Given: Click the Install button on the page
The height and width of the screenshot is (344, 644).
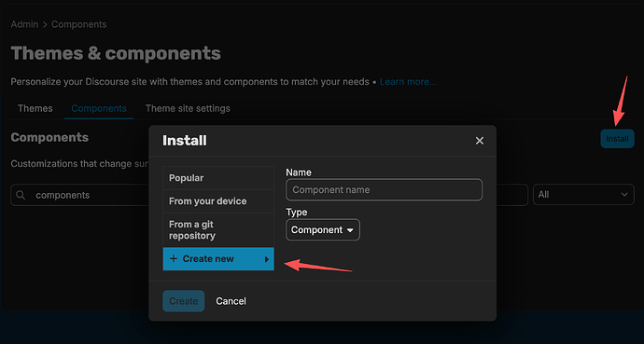Looking at the screenshot, I should [x=617, y=139].
